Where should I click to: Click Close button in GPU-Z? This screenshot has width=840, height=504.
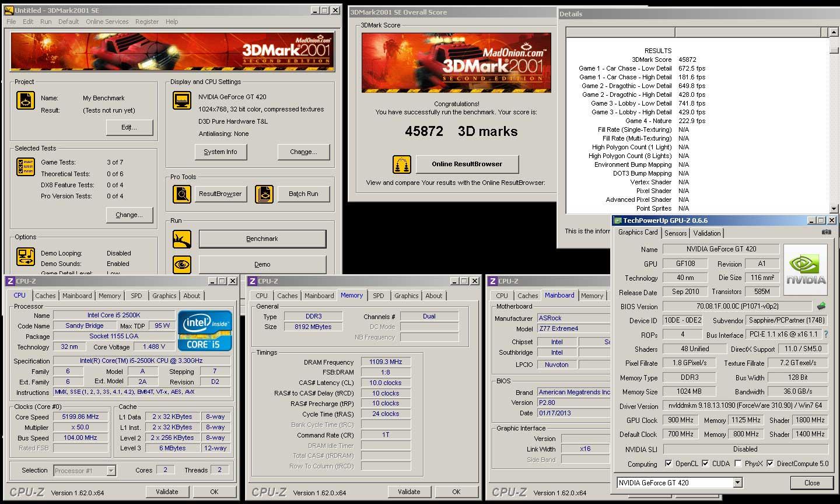click(x=812, y=482)
